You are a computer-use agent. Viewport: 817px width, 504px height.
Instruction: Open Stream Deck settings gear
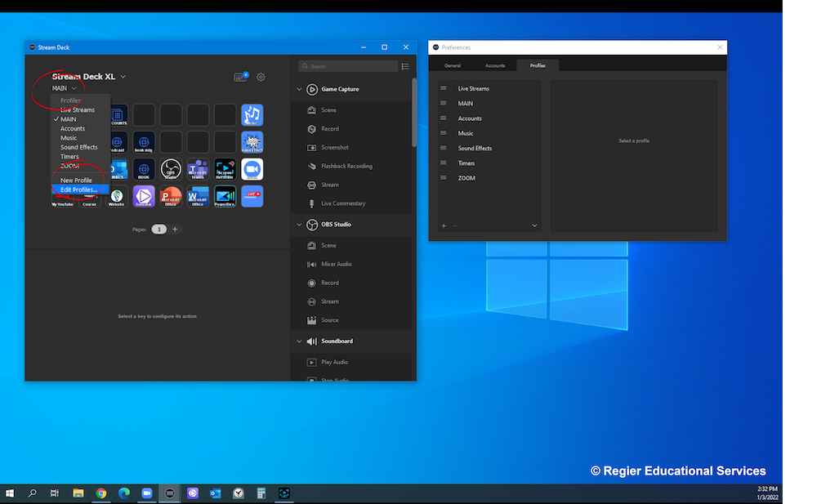[261, 77]
